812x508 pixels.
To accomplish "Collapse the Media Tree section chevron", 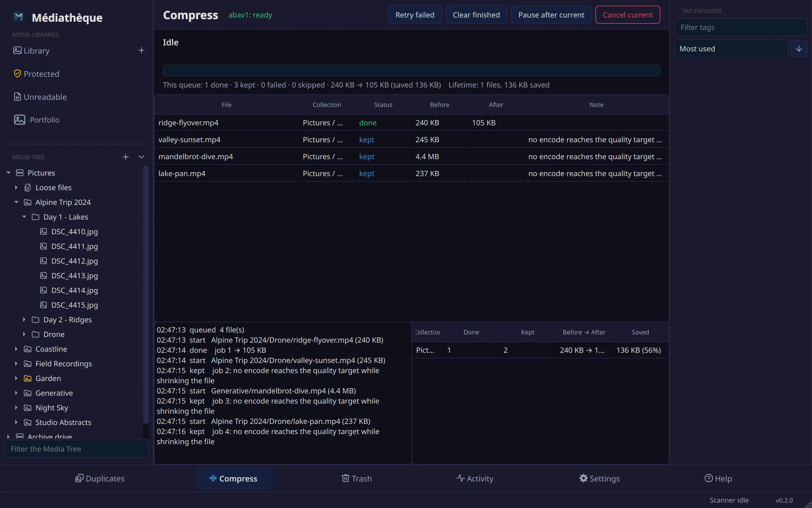I will point(142,157).
